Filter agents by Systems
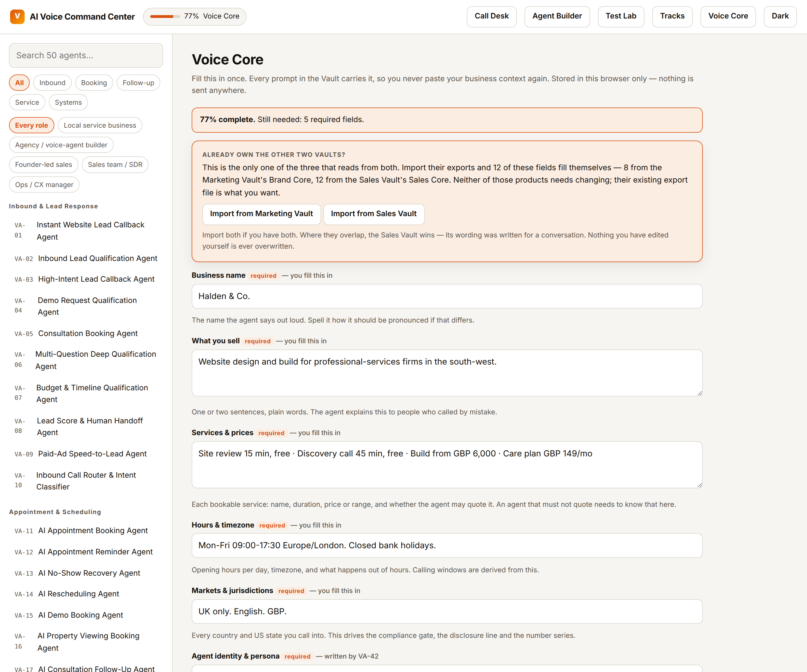The height and width of the screenshot is (672, 807). (68, 102)
